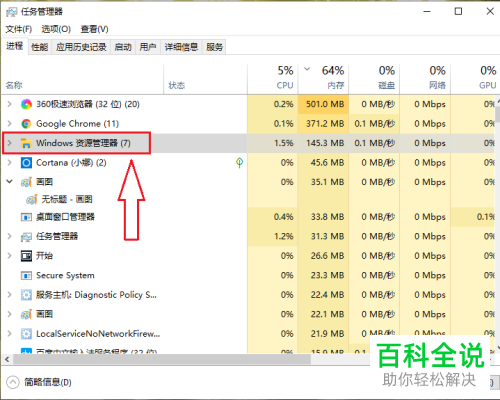Click the 简略信息 collapse arrow icon

coord(13,382)
